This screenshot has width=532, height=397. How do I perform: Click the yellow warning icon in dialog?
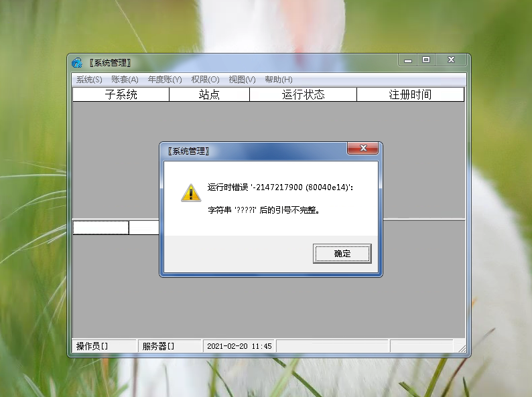191,193
